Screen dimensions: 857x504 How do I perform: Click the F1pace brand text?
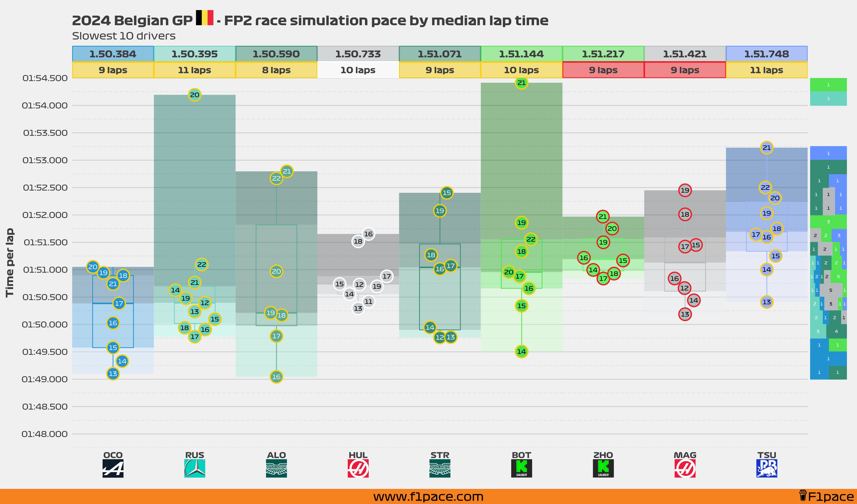click(831, 496)
